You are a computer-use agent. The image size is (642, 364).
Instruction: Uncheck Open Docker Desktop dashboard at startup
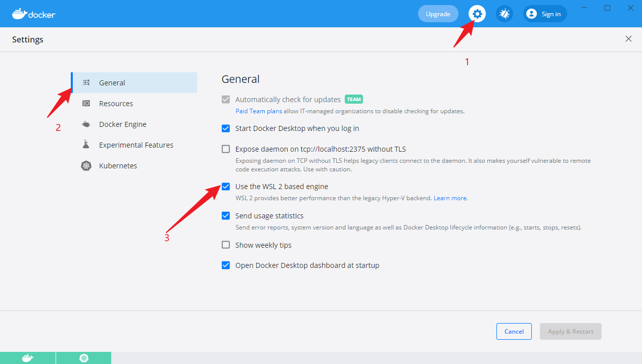226,265
